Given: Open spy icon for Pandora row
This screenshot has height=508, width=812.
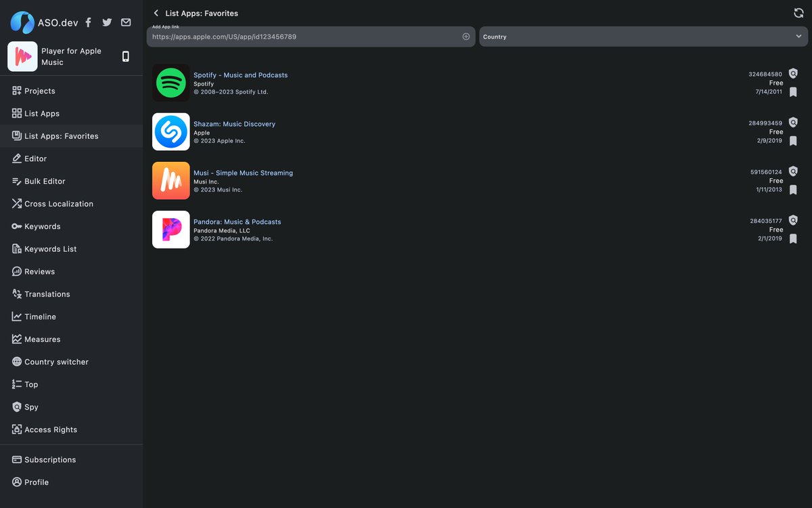Looking at the screenshot, I should (x=793, y=220).
